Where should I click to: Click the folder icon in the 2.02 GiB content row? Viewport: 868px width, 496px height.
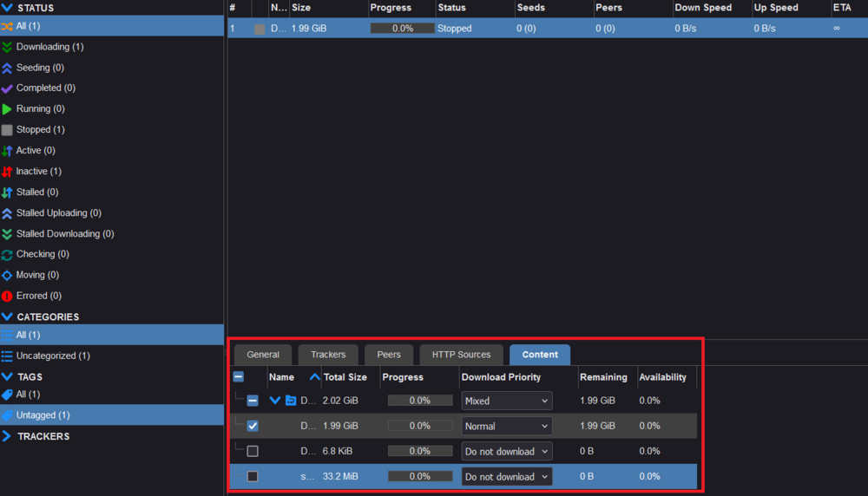pyautogui.click(x=291, y=401)
